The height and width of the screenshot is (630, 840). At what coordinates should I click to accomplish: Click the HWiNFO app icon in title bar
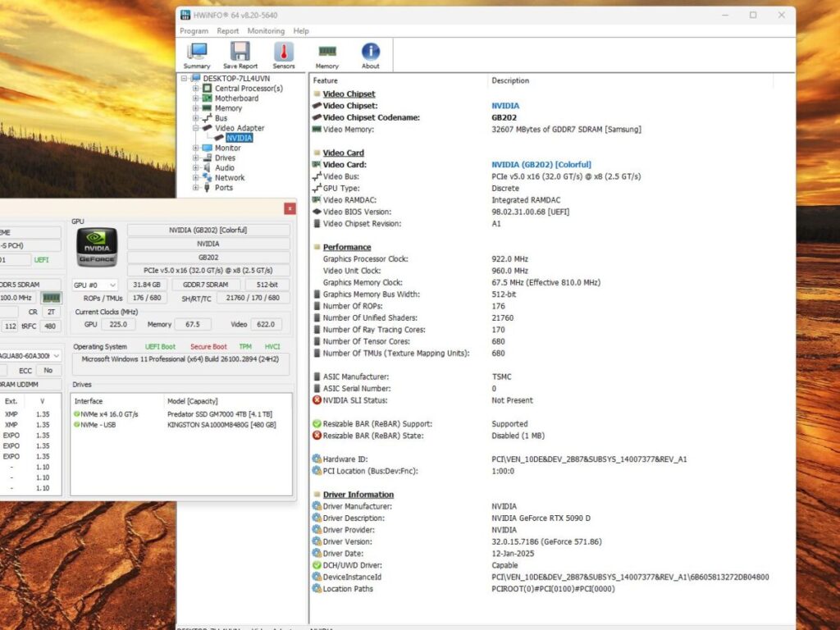point(185,15)
